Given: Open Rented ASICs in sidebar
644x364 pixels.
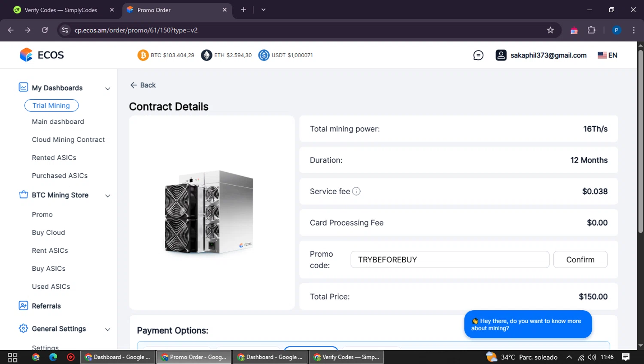Looking at the screenshot, I should 54,158.
